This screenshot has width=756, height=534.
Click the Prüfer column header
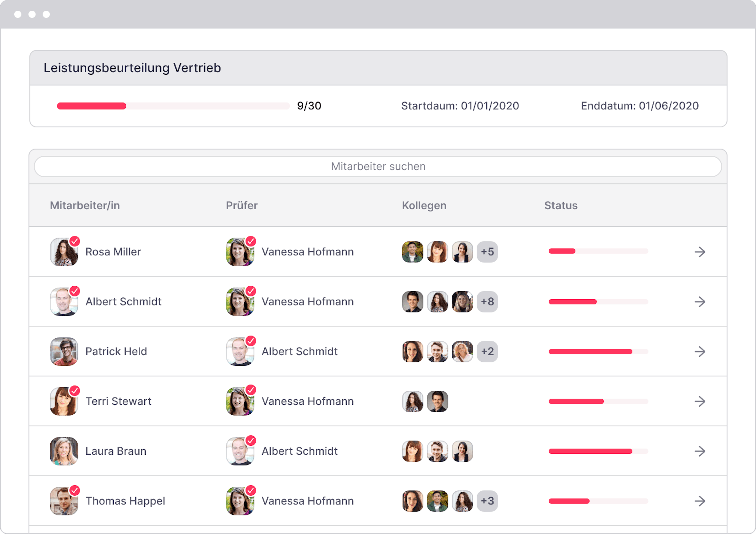coord(242,206)
